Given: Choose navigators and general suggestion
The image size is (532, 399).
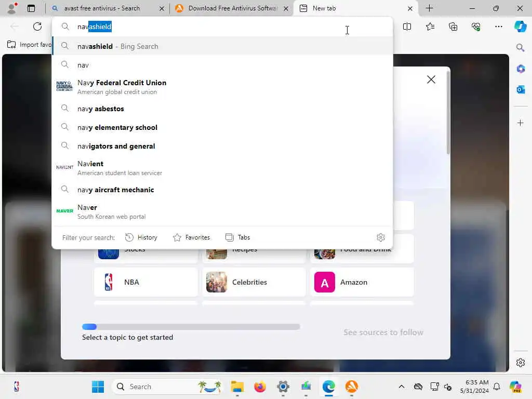Looking at the screenshot, I should click(222, 146).
